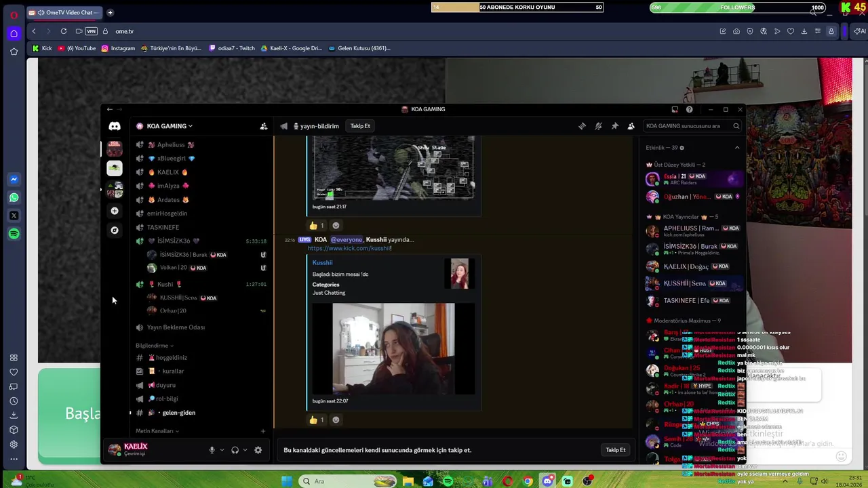Open Chrome from the taskbar
Viewport: 868px width, 488px height.
[x=528, y=481]
